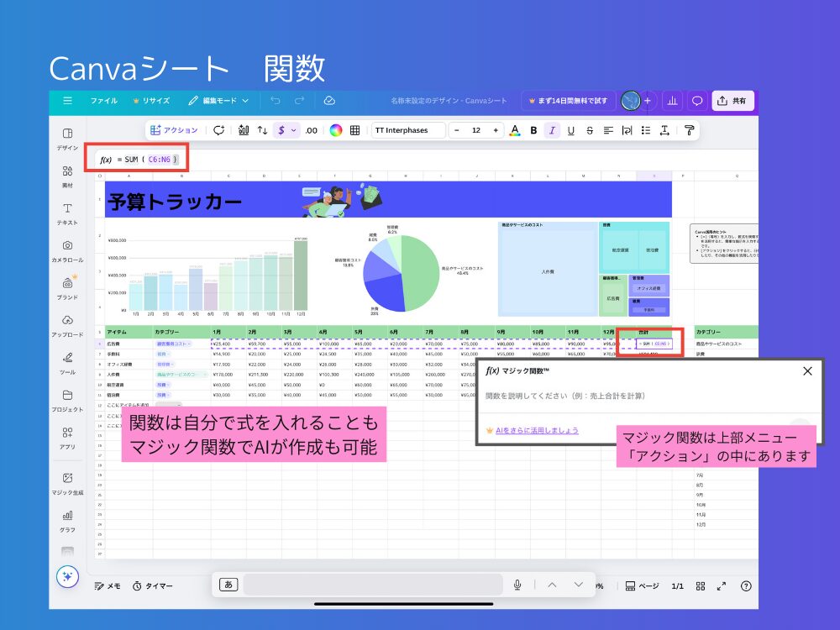
Task: Toggle bold formatting on the selected cell
Action: pos(534,130)
